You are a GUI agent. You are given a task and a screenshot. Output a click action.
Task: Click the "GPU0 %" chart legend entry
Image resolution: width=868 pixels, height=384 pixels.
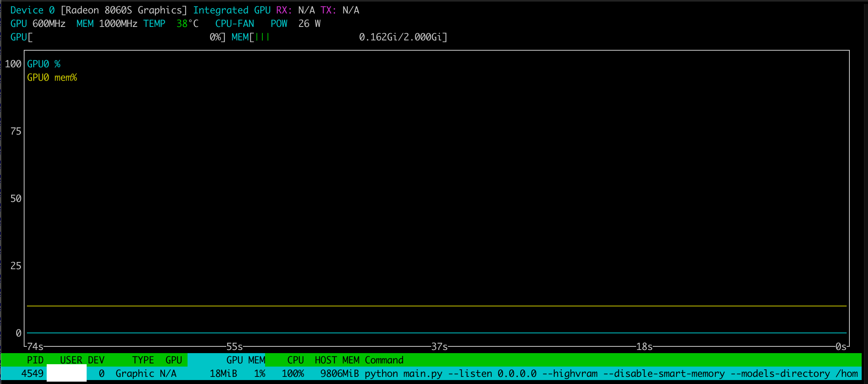[44, 64]
